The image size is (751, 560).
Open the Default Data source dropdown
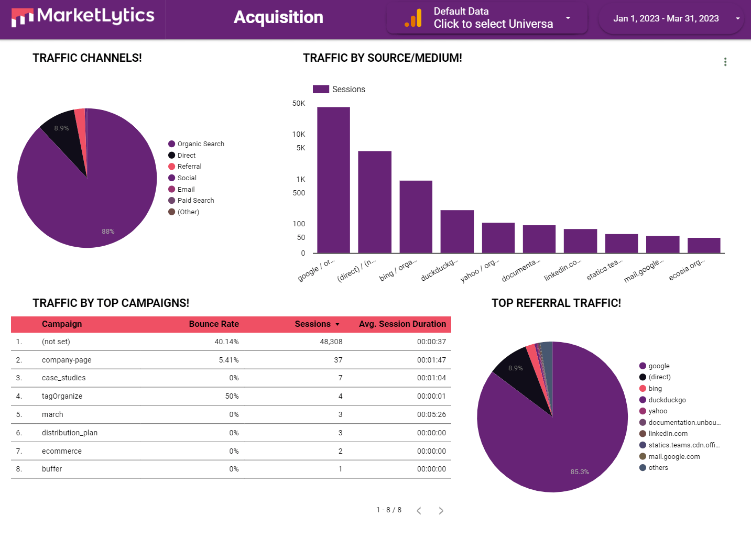coord(568,18)
